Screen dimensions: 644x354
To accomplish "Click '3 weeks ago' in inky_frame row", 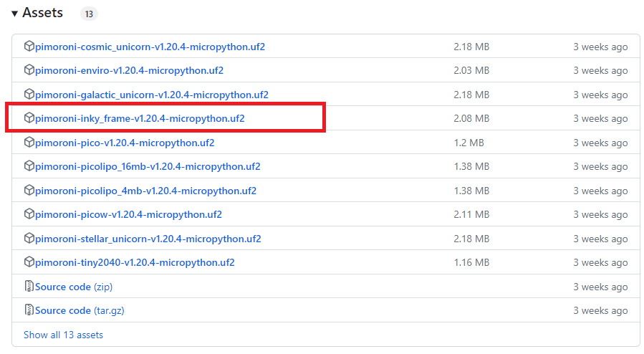I will point(600,119).
